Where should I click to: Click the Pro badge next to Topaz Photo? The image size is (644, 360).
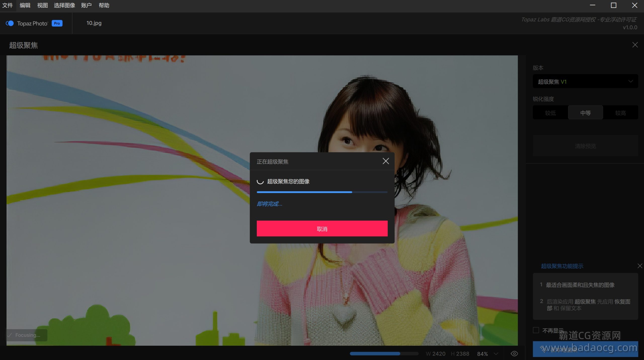57,23
